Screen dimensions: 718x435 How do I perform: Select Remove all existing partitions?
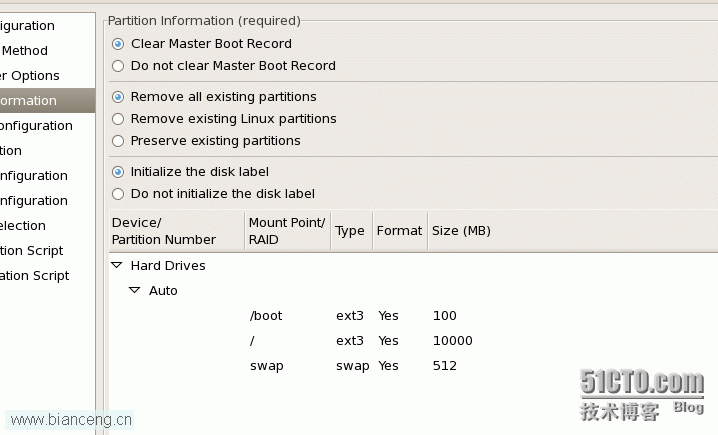(118, 97)
